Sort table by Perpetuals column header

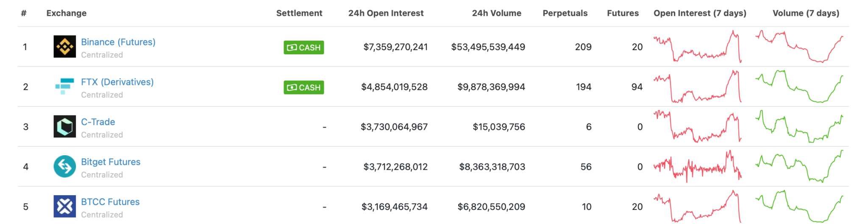pos(565,13)
